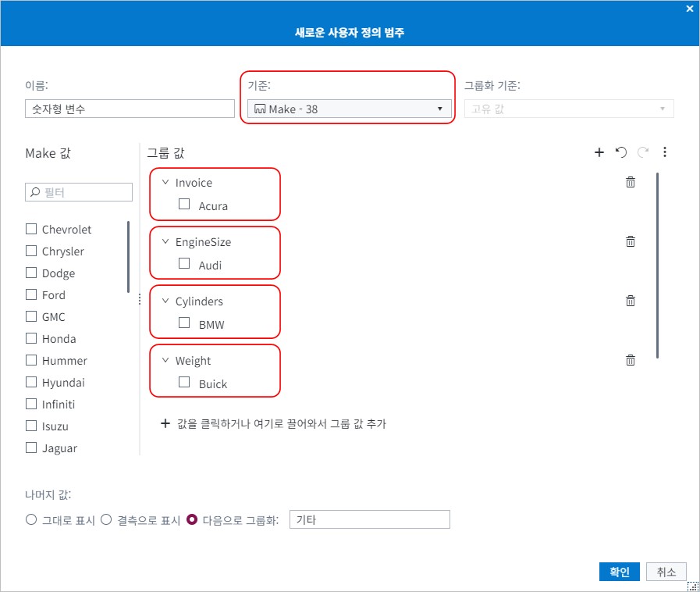Image resolution: width=700 pixels, height=592 pixels.
Task: Select the '그대로 표시' radio button
Action: (31, 519)
